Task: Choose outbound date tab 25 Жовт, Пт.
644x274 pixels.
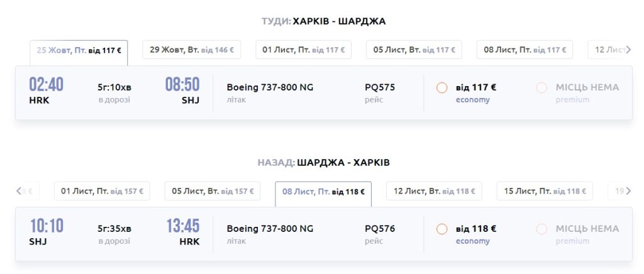Action: click(x=79, y=50)
